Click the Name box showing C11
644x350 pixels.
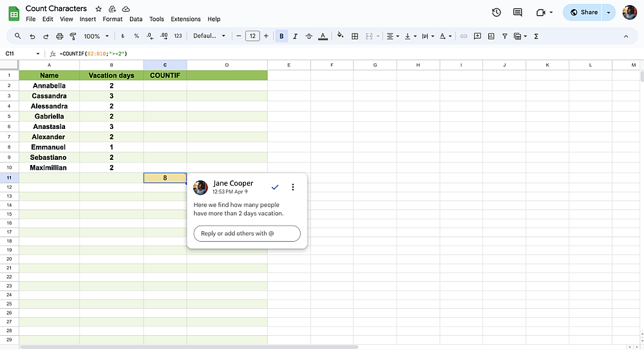pos(23,53)
